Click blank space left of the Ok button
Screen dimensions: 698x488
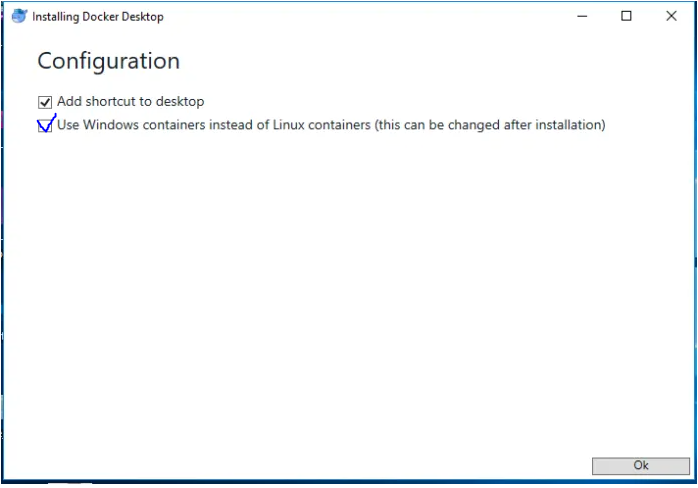coord(400,465)
